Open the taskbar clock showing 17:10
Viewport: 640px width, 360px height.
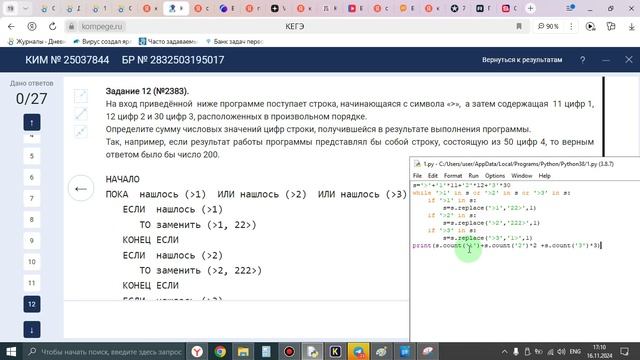[600, 351]
